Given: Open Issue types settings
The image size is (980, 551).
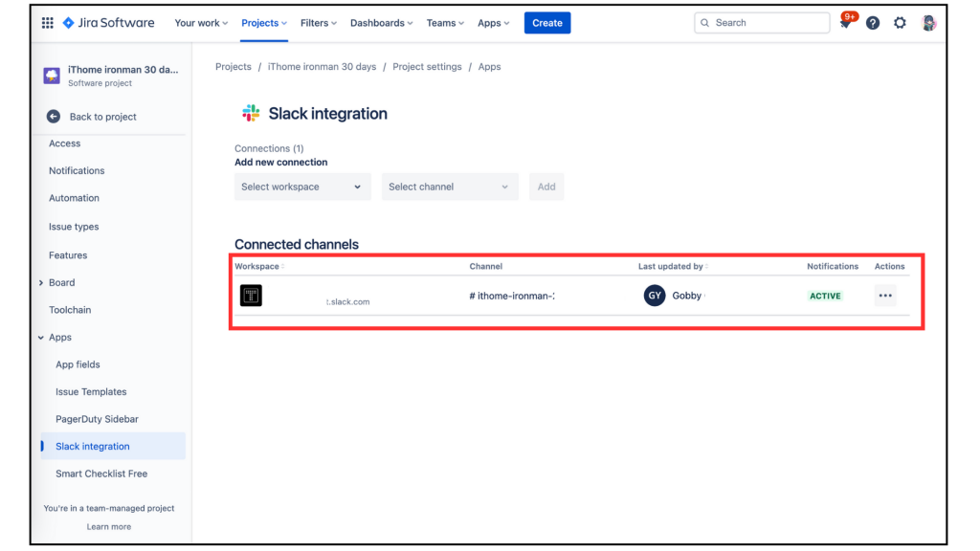Looking at the screenshot, I should click(74, 227).
